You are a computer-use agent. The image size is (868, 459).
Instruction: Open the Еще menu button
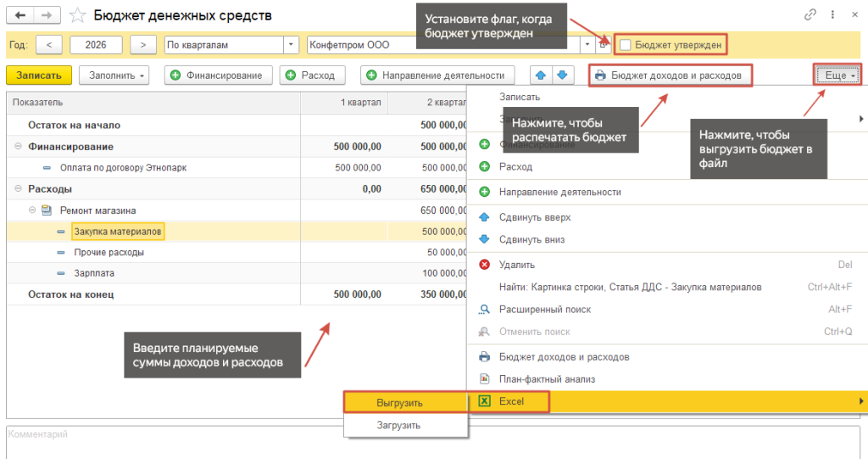(x=837, y=76)
